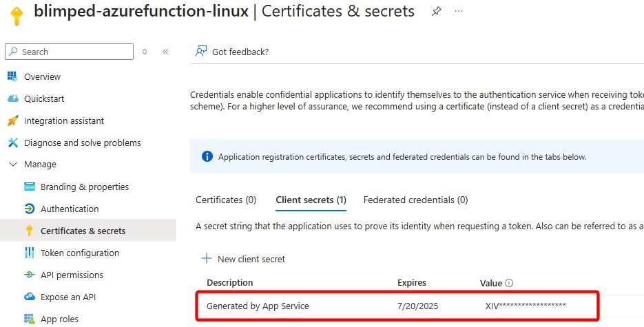
Task: Click the blue information icon in banner
Action: point(207,156)
